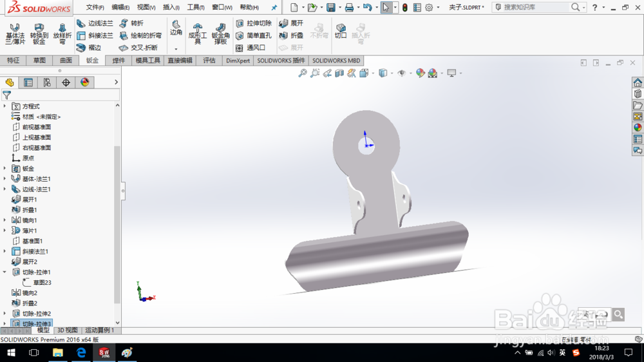Click the feature tree filter field

pyautogui.click(x=61, y=95)
